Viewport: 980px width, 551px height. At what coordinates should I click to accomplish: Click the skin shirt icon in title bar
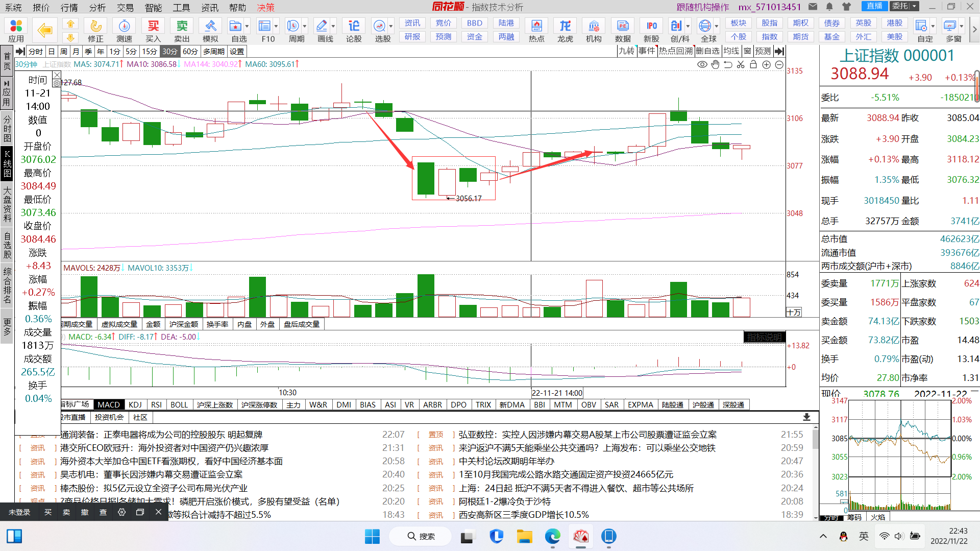(x=847, y=7)
